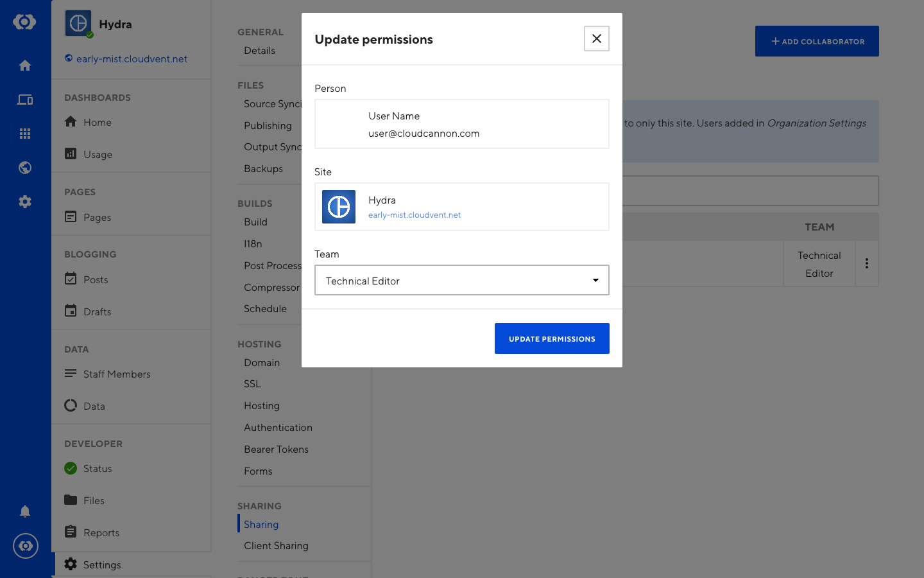
Task: Open the notifications bell icon
Action: 25,511
